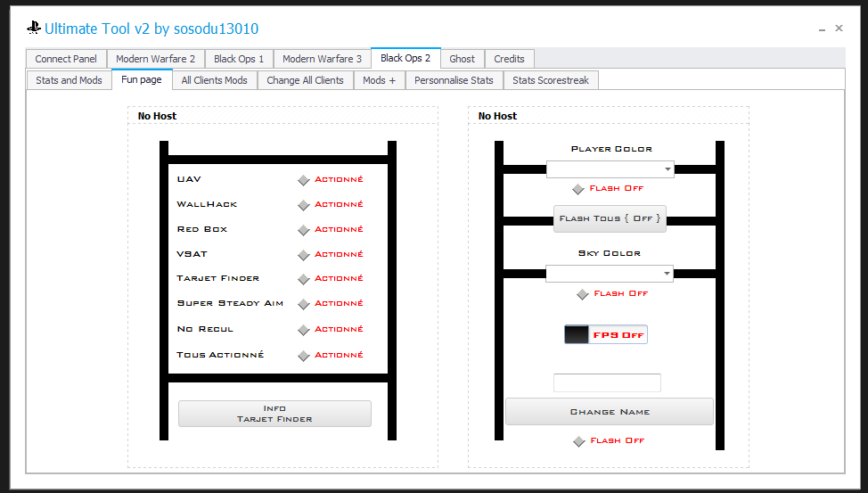Minimize the Ultimate Tool window
Screen dimensions: 868x493
pyautogui.click(x=822, y=29)
